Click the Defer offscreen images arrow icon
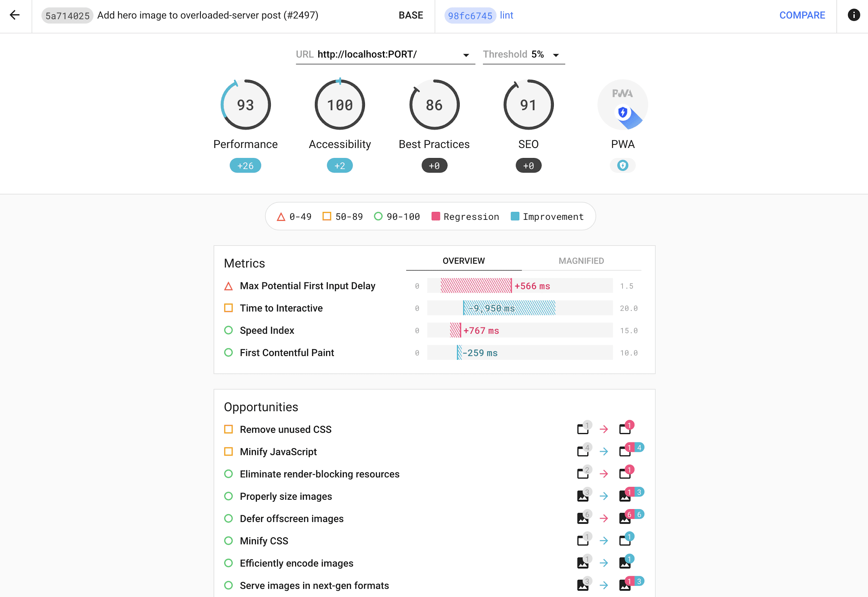 [x=603, y=519]
